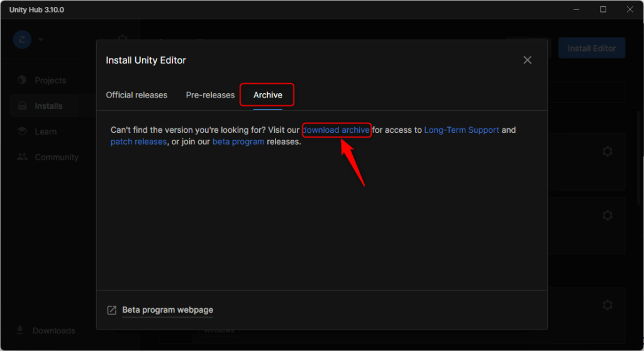This screenshot has height=351, width=644.
Task: Click the patch releases link
Action: [x=138, y=142]
